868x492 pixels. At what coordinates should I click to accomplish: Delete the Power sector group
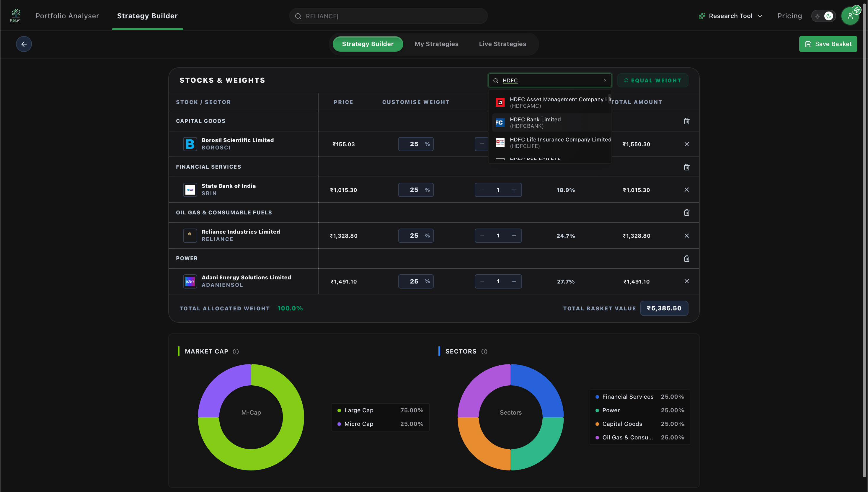coord(686,258)
